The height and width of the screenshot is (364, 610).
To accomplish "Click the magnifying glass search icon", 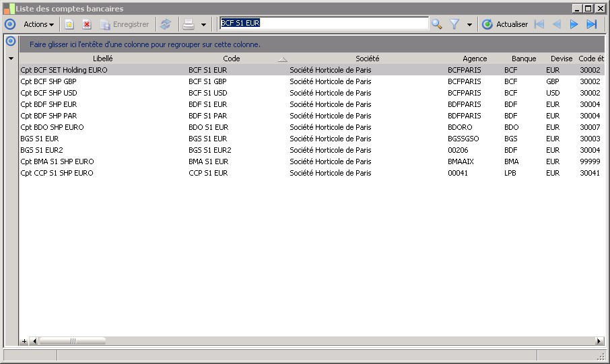I will (437, 24).
